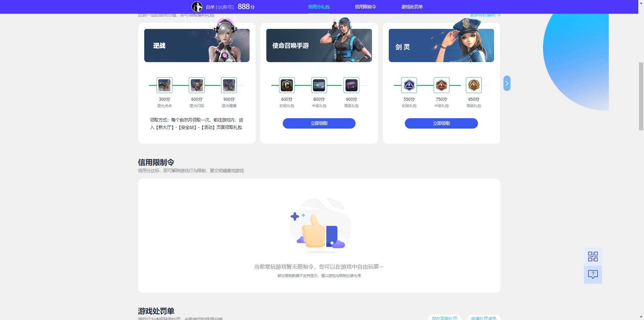Viewport: 644px width, 320px height.
Task: Open the 剑灵 game banner
Action: point(441,45)
